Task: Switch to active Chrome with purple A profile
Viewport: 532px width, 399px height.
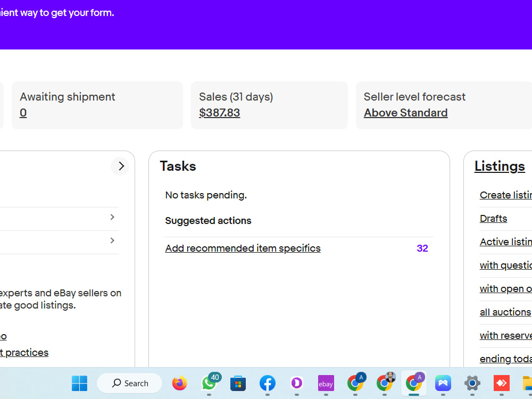Action: [x=414, y=383]
